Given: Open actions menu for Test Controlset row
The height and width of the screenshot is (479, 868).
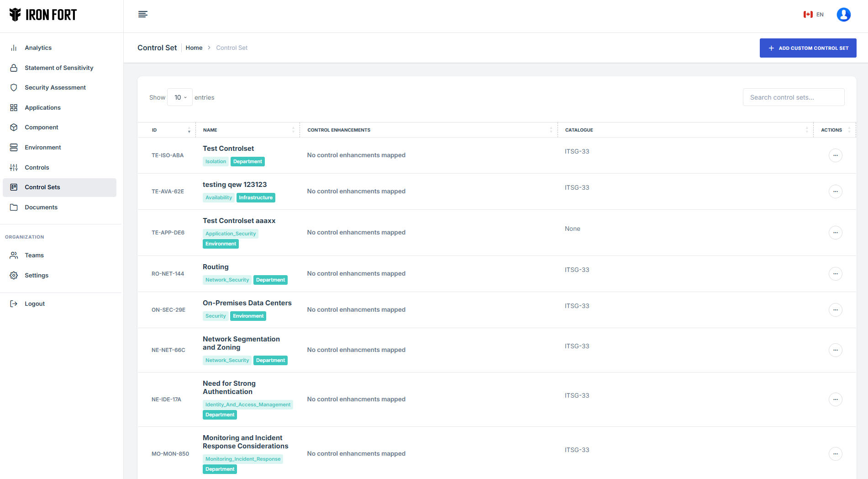Looking at the screenshot, I should click(x=835, y=155).
